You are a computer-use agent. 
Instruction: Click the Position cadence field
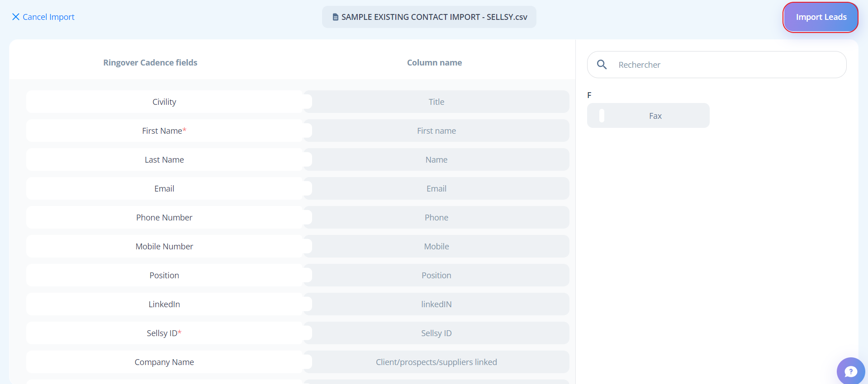(165, 275)
